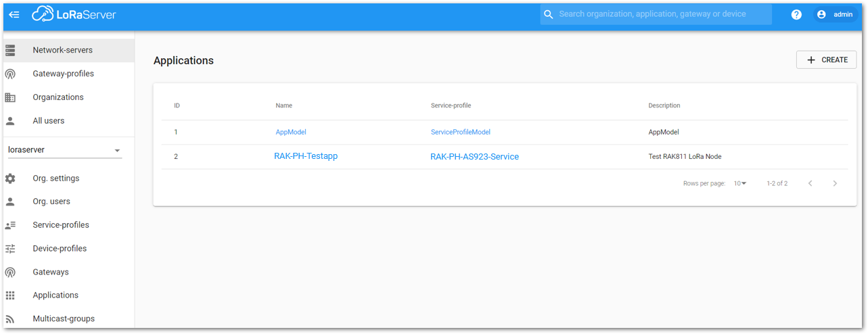Open help via the question mark icon
The height and width of the screenshot is (334, 868).
(796, 14)
